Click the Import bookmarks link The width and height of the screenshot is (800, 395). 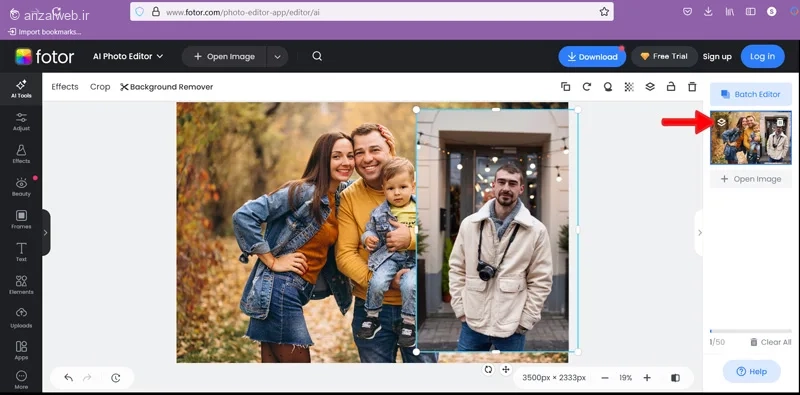click(x=45, y=32)
